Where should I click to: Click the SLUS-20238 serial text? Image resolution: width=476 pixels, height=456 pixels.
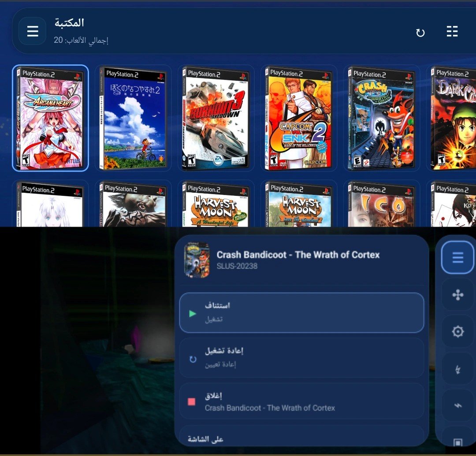pos(237,266)
